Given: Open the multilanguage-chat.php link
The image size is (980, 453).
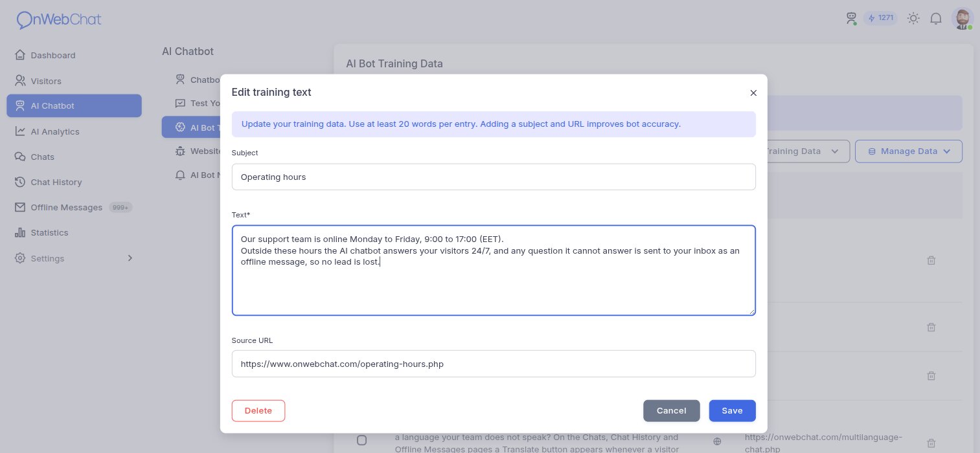Looking at the screenshot, I should pos(823,443).
